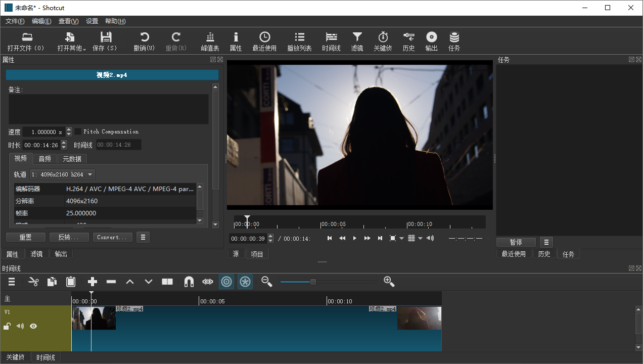Mute the V1 track speaker icon
This screenshot has height=364, width=643.
pyautogui.click(x=20, y=326)
